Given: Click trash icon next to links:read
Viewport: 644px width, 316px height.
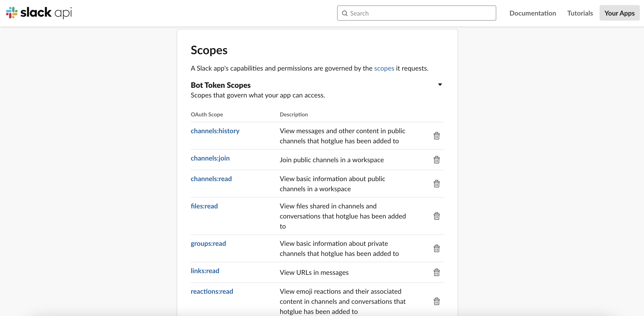Looking at the screenshot, I should point(436,272).
